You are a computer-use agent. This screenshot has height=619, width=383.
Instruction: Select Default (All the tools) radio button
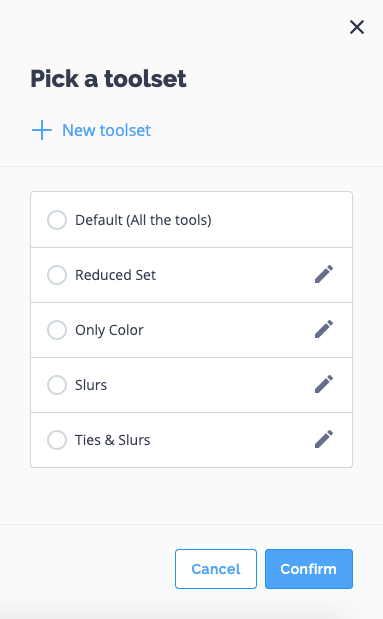point(57,220)
